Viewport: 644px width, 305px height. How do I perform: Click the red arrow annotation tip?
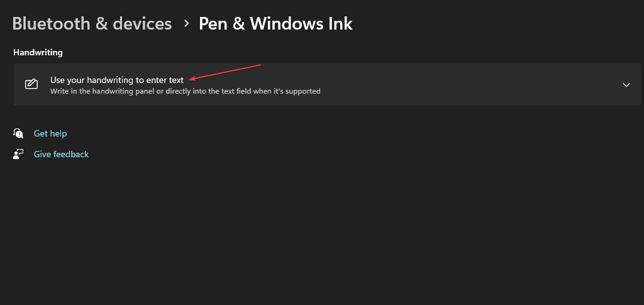click(191, 79)
